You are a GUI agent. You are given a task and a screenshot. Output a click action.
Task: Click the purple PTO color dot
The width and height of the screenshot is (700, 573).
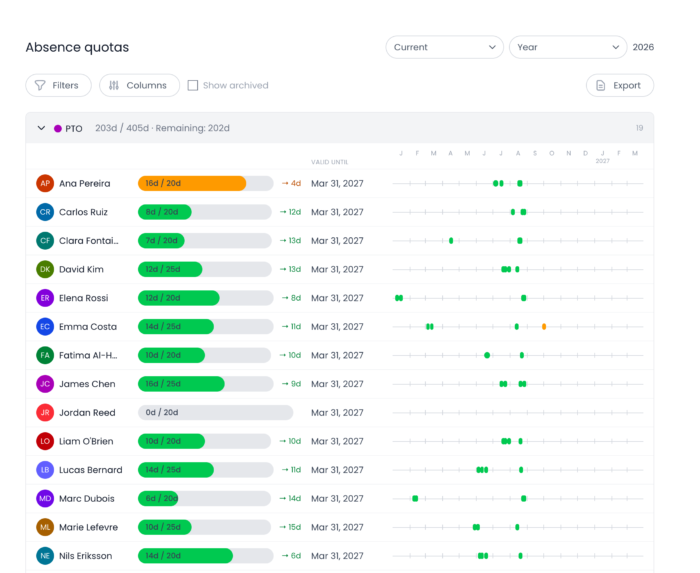point(58,129)
